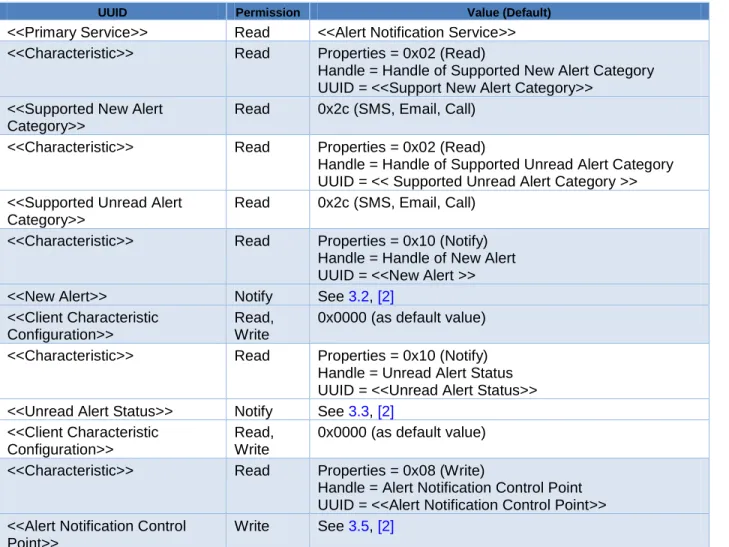This screenshot has height=547, width=729.
Task: Click Read permission in Primary Service row
Action: tap(252, 32)
